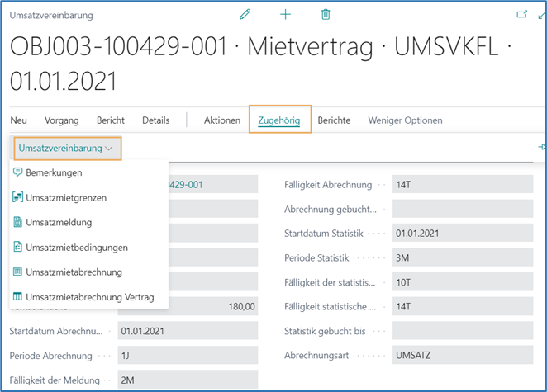The height and width of the screenshot is (392, 547).
Task: Click the Fälligkeit der Meldung field 2M
Action: coord(188,380)
